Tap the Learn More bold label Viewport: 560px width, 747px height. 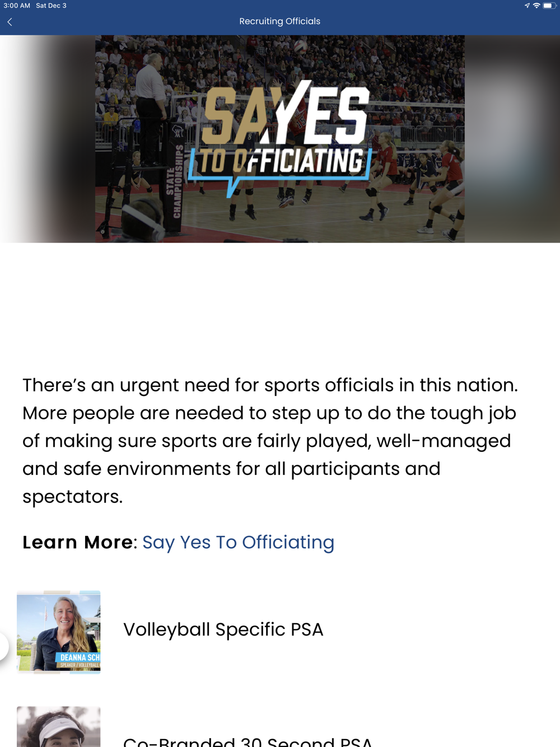coord(78,542)
